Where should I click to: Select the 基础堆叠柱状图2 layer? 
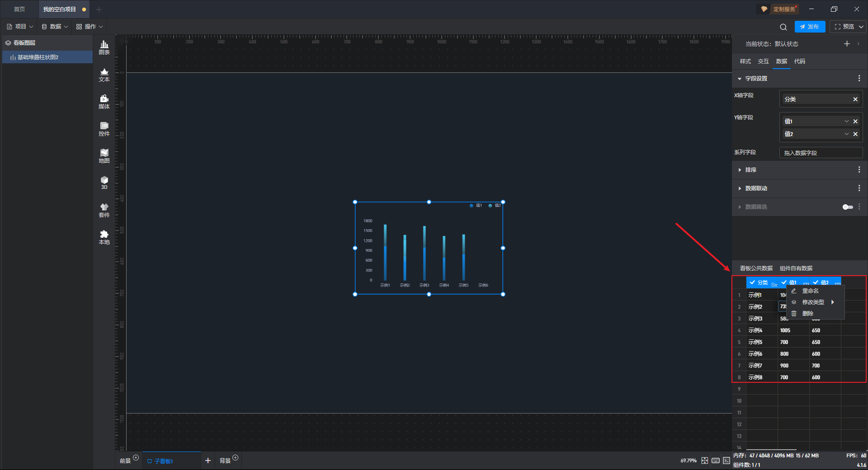tap(47, 57)
